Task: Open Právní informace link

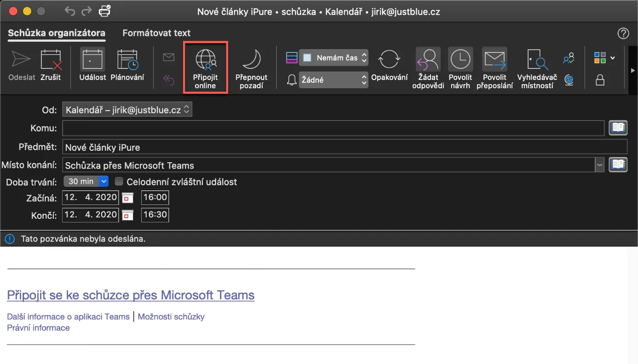Action: (38, 328)
